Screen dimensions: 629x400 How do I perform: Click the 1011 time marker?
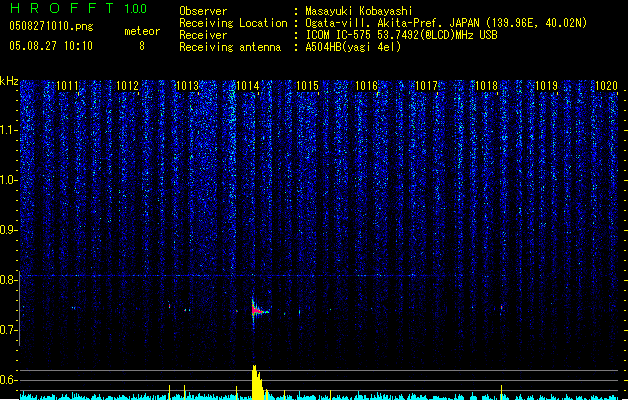pyautogui.click(x=67, y=86)
